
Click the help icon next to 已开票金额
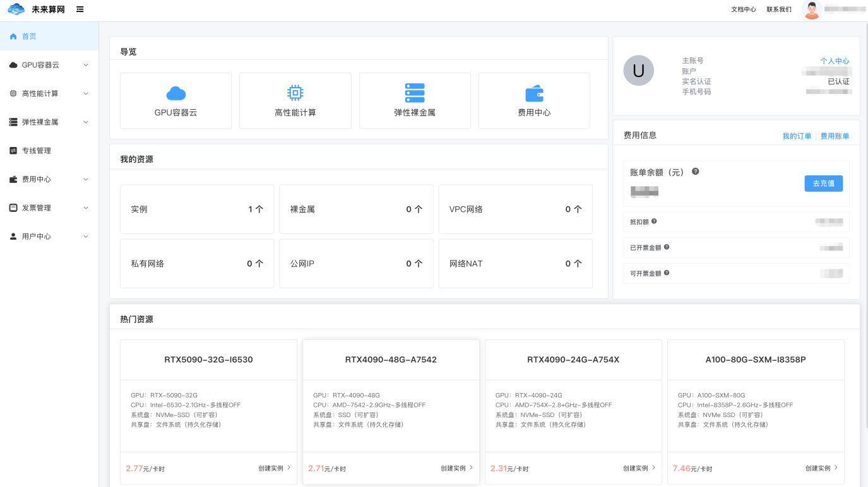pos(667,247)
